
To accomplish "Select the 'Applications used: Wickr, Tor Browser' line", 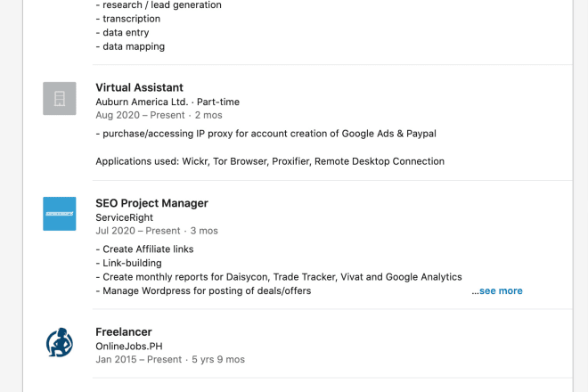I will pyautogui.click(x=270, y=161).
